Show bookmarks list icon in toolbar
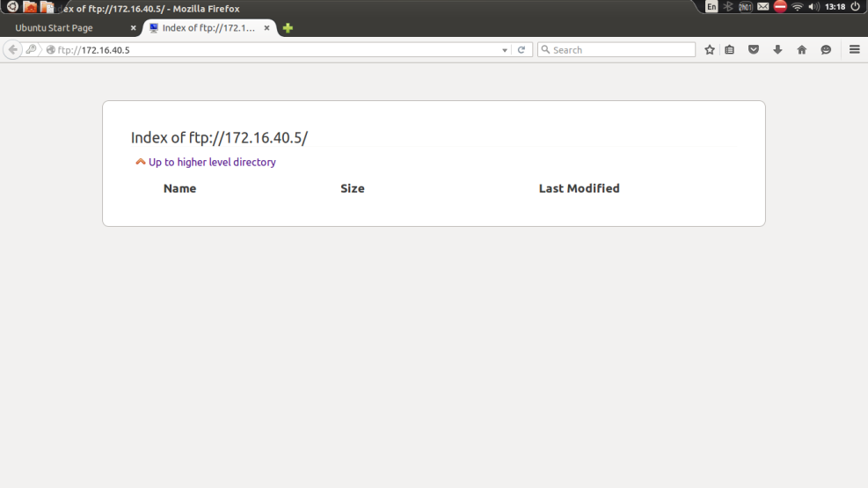The image size is (868, 488). (730, 50)
